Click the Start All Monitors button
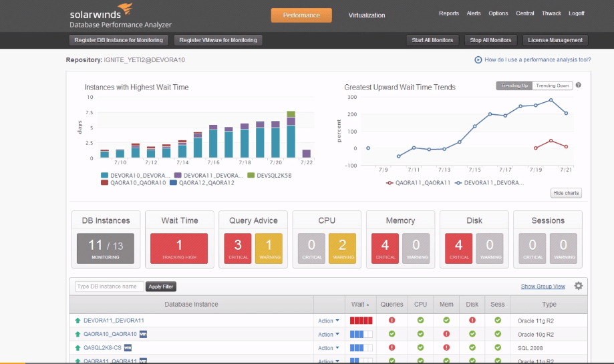The image size is (614, 364). (x=432, y=40)
